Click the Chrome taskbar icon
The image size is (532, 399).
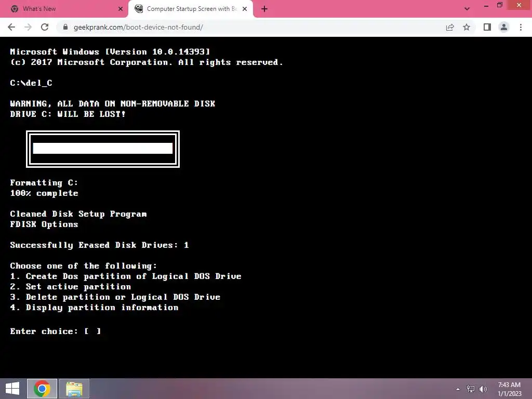point(42,389)
